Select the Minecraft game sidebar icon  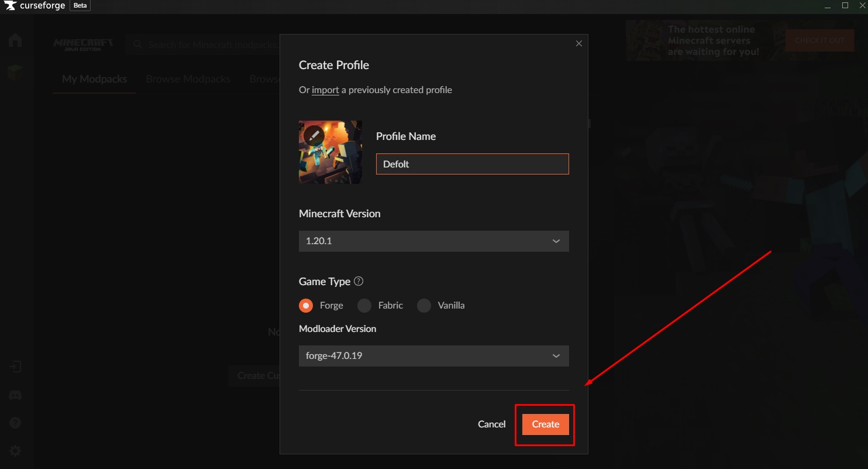pos(15,73)
